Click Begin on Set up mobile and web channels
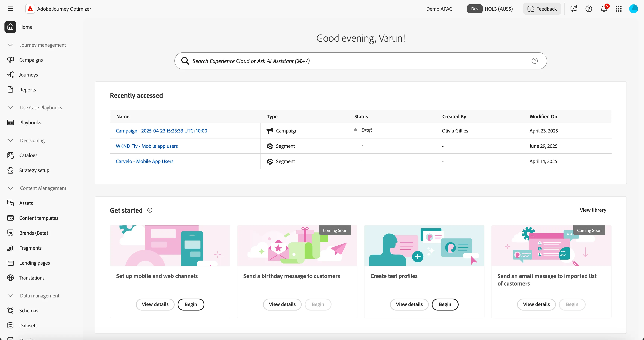Screen dimensions: 644x340 pos(191,304)
